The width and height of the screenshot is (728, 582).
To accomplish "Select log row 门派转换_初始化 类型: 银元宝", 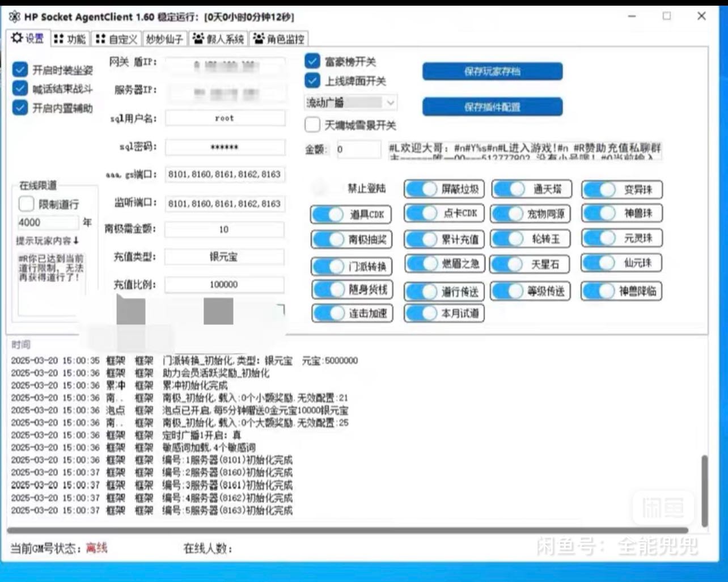I will 184,360.
